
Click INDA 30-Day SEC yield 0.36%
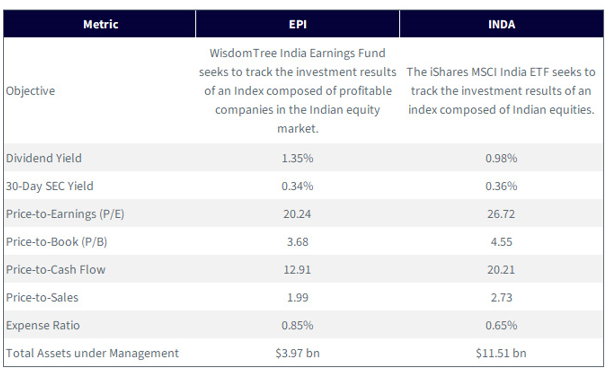click(501, 186)
